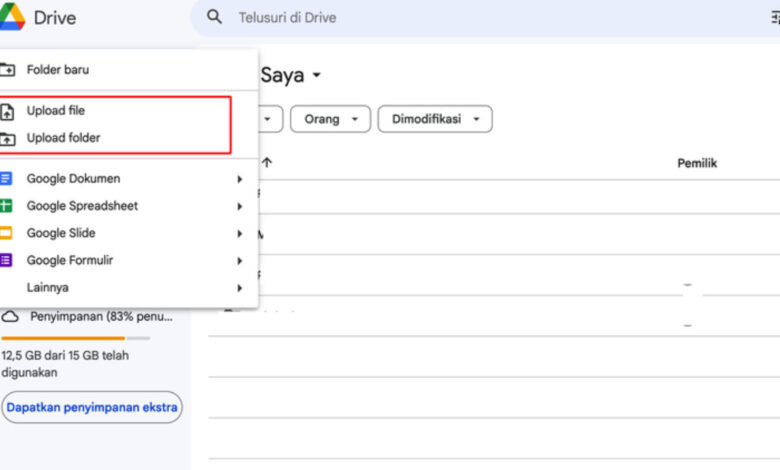
Task: Click the search magnifier icon
Action: pos(214,17)
